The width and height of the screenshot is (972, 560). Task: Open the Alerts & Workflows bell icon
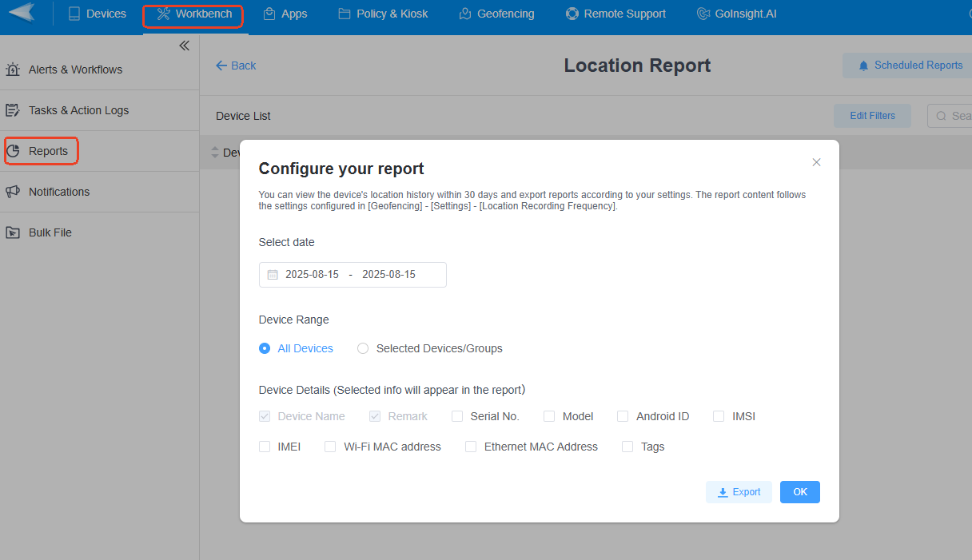coord(13,70)
